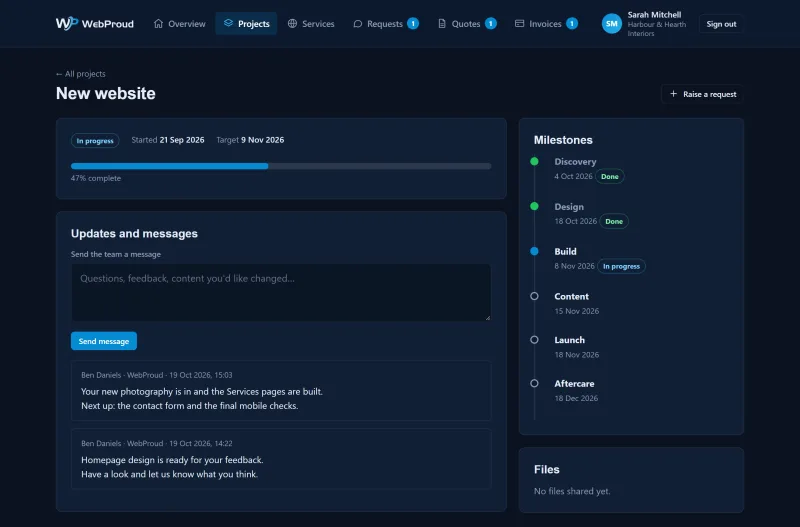Viewport: 800px width, 527px height.
Task: Click the message box resize handle
Action: [487, 317]
